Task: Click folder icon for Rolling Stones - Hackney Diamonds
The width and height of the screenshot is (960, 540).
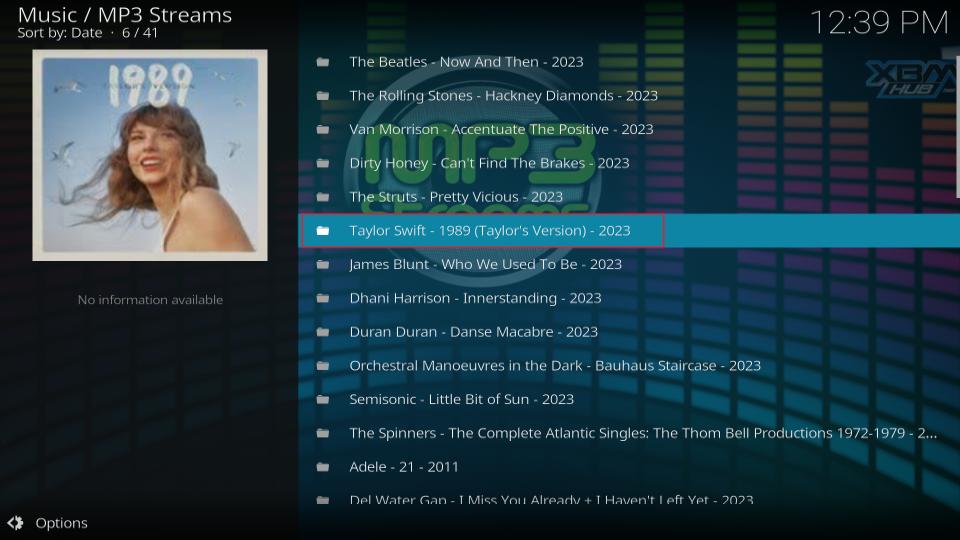Action: click(x=323, y=96)
